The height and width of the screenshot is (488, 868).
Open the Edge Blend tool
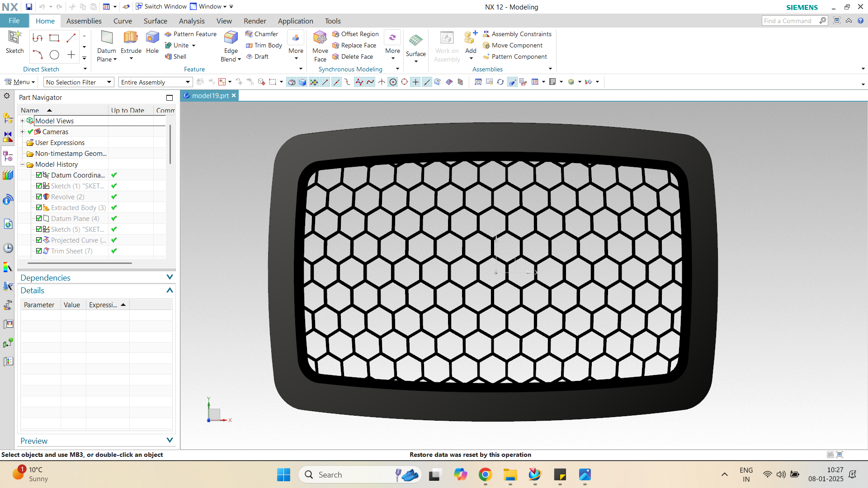(231, 38)
